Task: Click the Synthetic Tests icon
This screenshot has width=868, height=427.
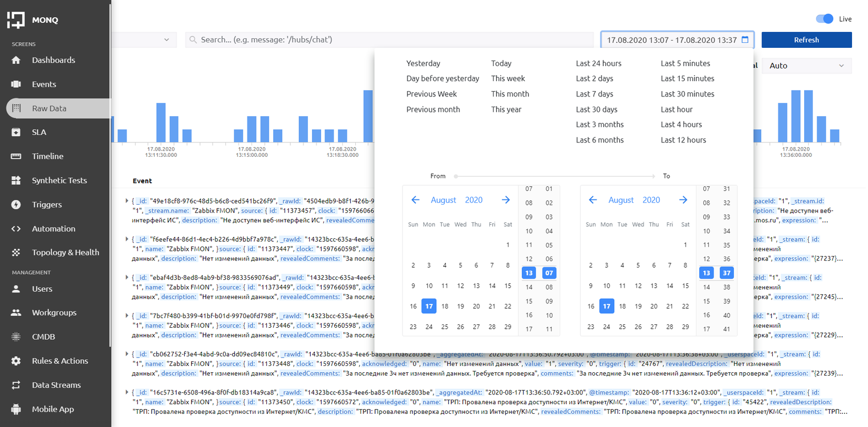Action: (x=16, y=180)
